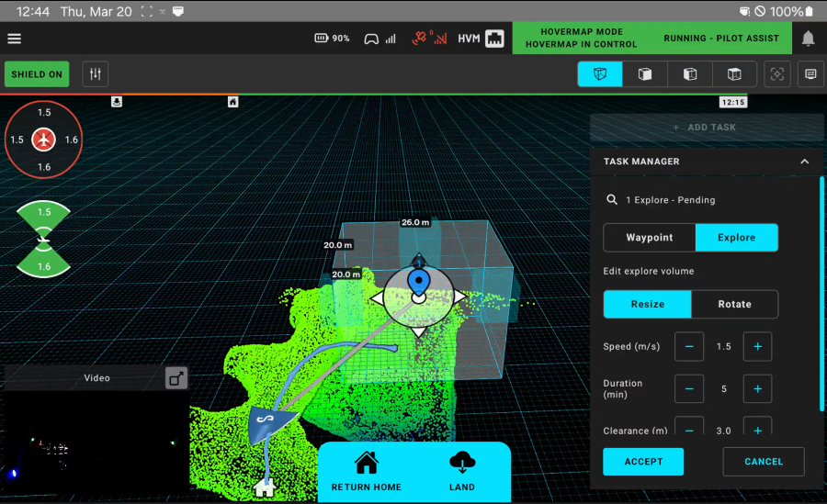827x504 pixels.
Task: Click the notification bell icon
Action: (x=808, y=39)
